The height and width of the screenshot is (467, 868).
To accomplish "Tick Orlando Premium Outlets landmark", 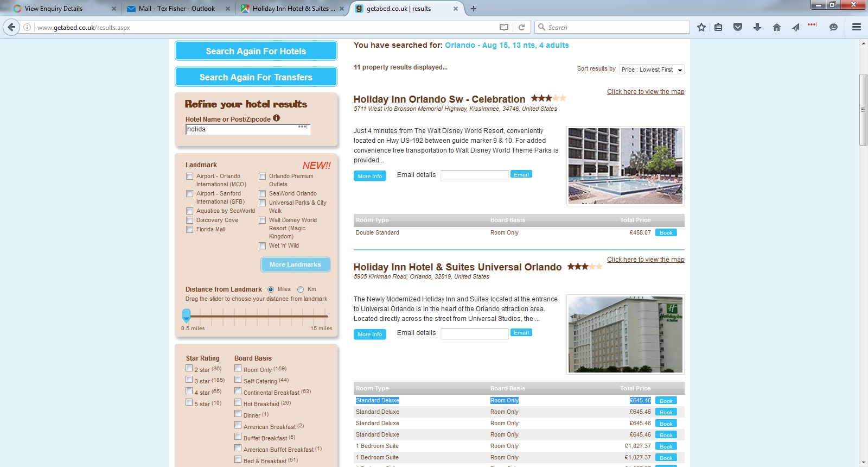I will pos(262,176).
